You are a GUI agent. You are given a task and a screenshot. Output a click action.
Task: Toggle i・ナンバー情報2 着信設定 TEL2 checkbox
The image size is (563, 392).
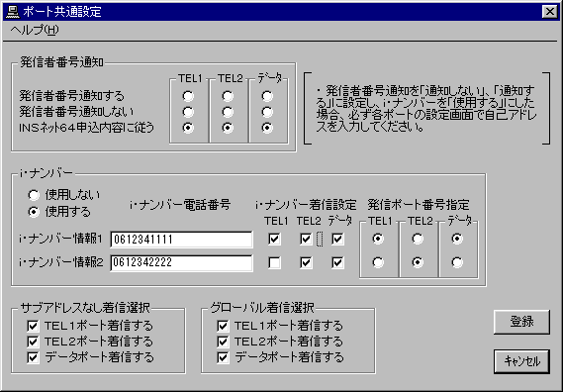pyautogui.click(x=306, y=262)
